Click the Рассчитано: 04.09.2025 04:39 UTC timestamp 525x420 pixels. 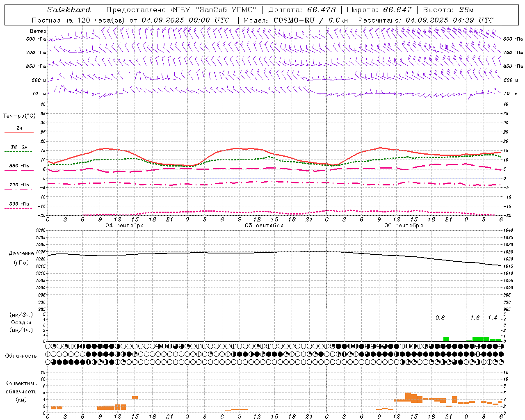[x=426, y=20]
